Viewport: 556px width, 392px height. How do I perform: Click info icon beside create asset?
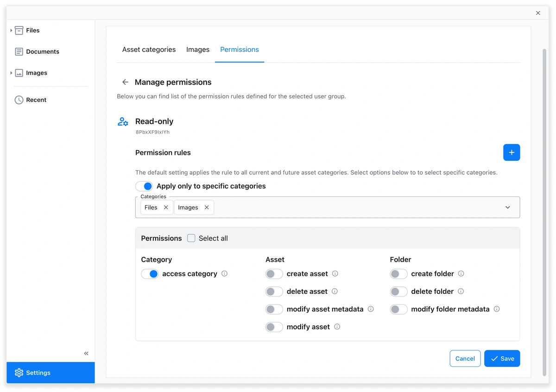point(335,274)
